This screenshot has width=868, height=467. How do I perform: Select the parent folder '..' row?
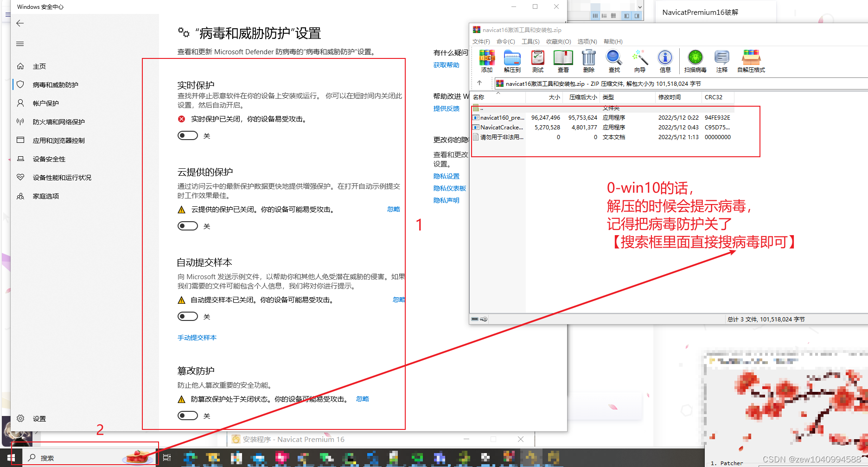(x=603, y=108)
